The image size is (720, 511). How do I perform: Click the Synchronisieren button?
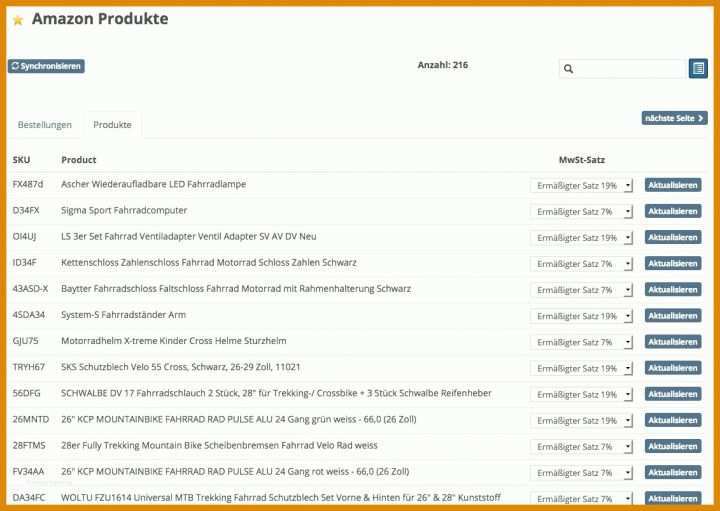tap(46, 66)
